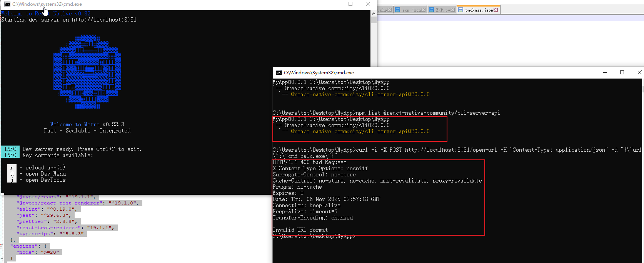Click the disk icon on the EXP.py tab
This screenshot has width=644, height=263.
(x=431, y=10)
